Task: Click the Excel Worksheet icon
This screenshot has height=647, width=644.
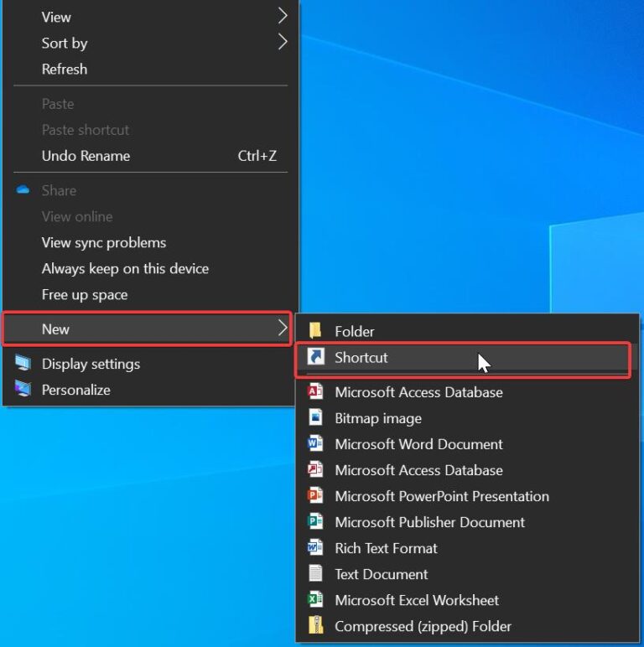Action: coord(315,600)
